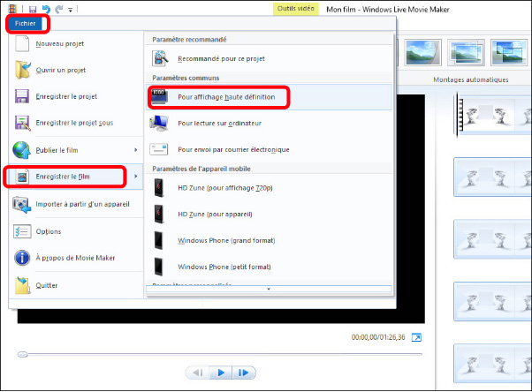Click the À propos de Movie Maker info icon

(22, 258)
